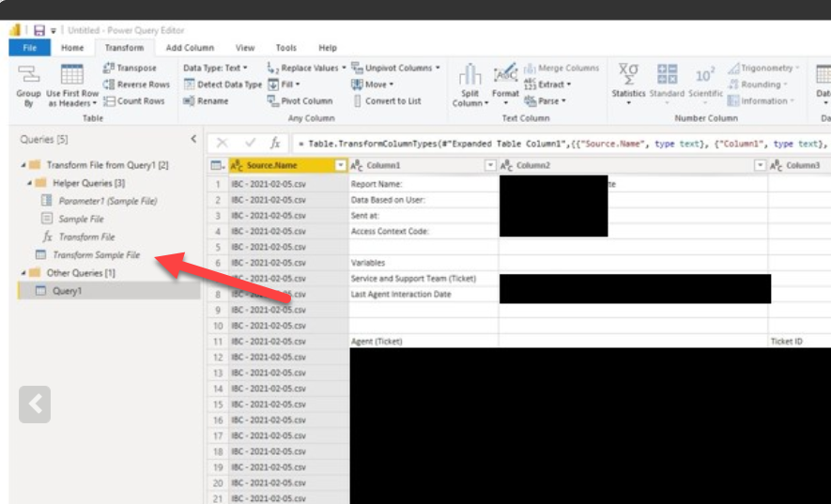The image size is (831, 504).
Task: Open the Rounding dropdown
Action: point(758,84)
